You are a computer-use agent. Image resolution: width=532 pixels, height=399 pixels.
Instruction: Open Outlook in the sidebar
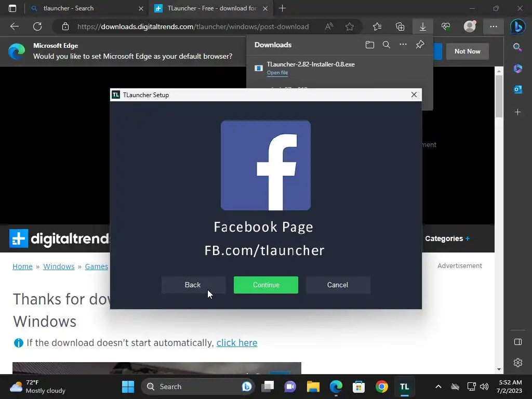coord(518,89)
